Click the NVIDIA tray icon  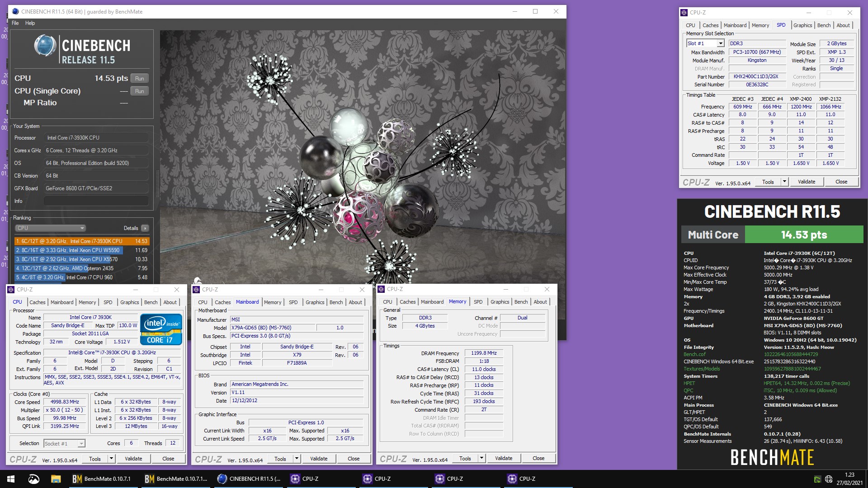[x=817, y=479]
